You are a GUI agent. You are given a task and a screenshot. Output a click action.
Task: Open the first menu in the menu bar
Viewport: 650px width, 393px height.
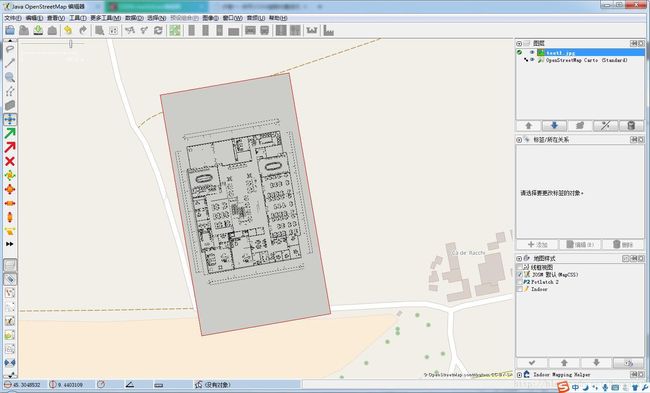12,18
